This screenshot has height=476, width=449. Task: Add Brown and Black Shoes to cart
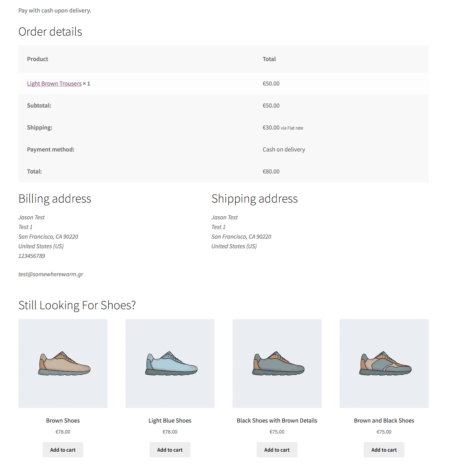pos(384,450)
